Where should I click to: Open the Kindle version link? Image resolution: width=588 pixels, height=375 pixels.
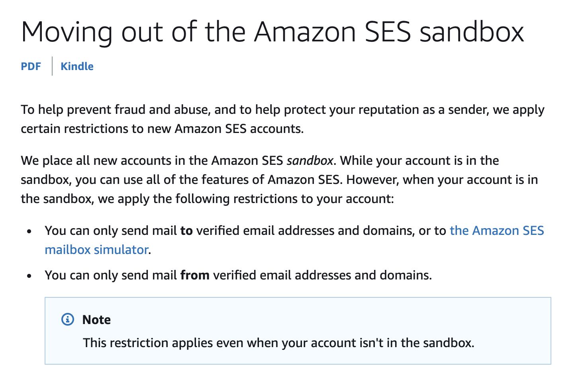click(77, 66)
